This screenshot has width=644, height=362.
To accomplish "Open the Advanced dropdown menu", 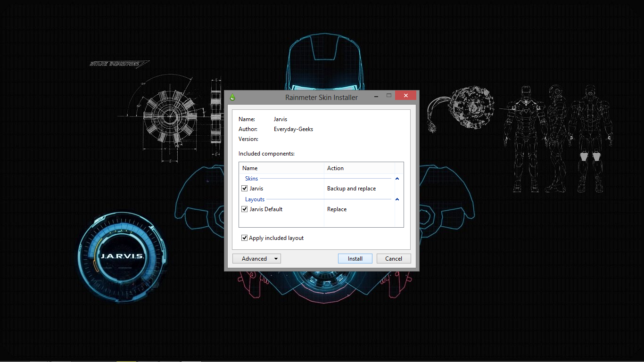I will pyautogui.click(x=256, y=259).
